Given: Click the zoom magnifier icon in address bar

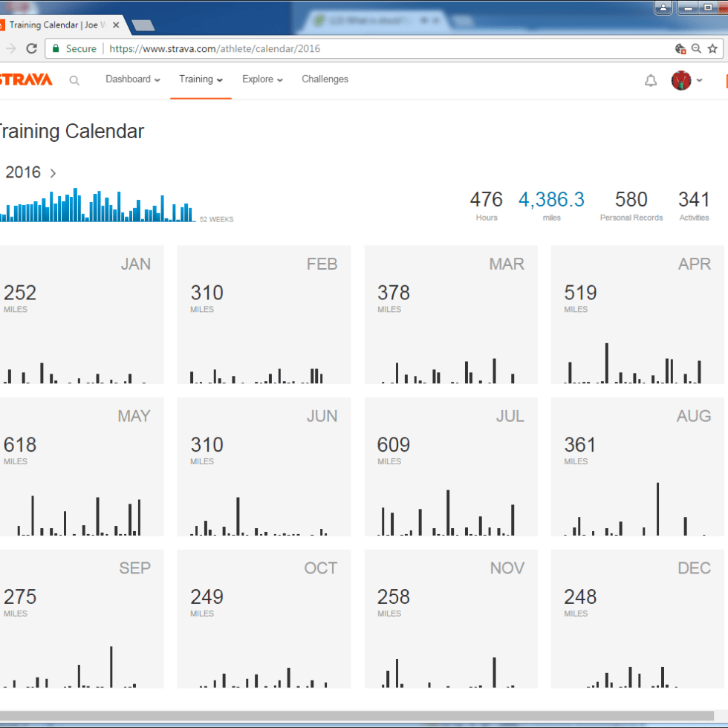Looking at the screenshot, I should click(696, 48).
